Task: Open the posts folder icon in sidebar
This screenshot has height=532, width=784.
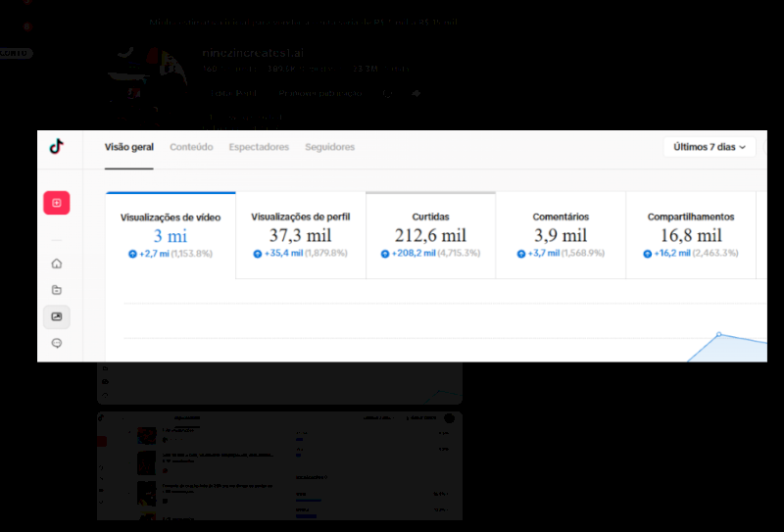Action: 57,290
